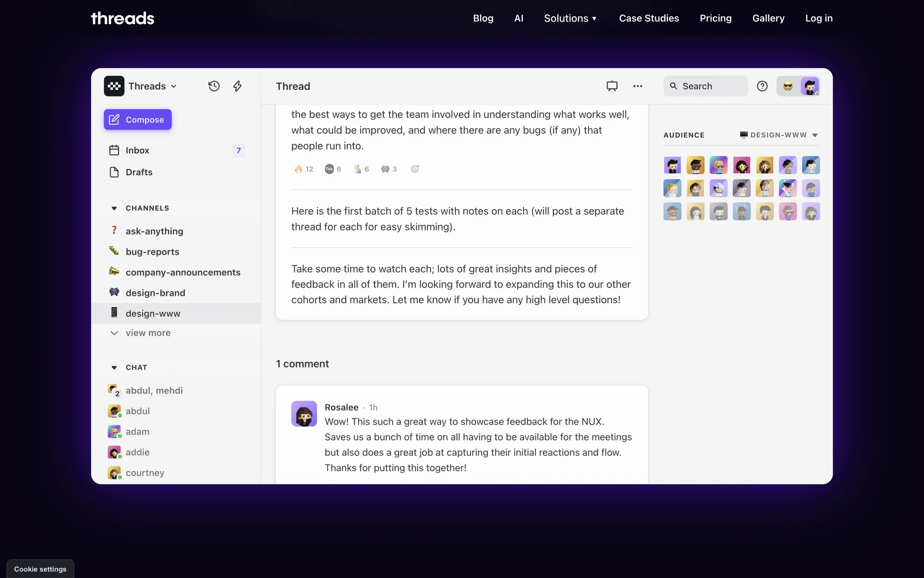Viewport: 924px width, 578px height.
Task: Go to Pricing in the top navigation
Action: [715, 18]
